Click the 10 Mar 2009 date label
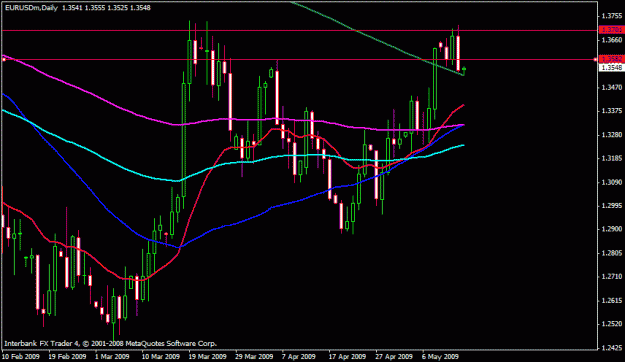The image size is (625, 362). click(161, 356)
